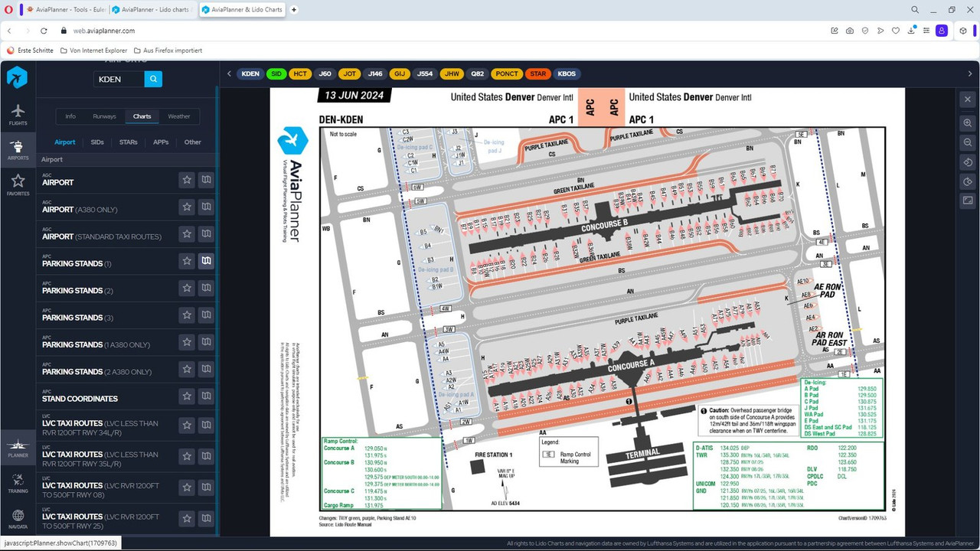
Task: Show the Other chart category
Action: tap(193, 142)
